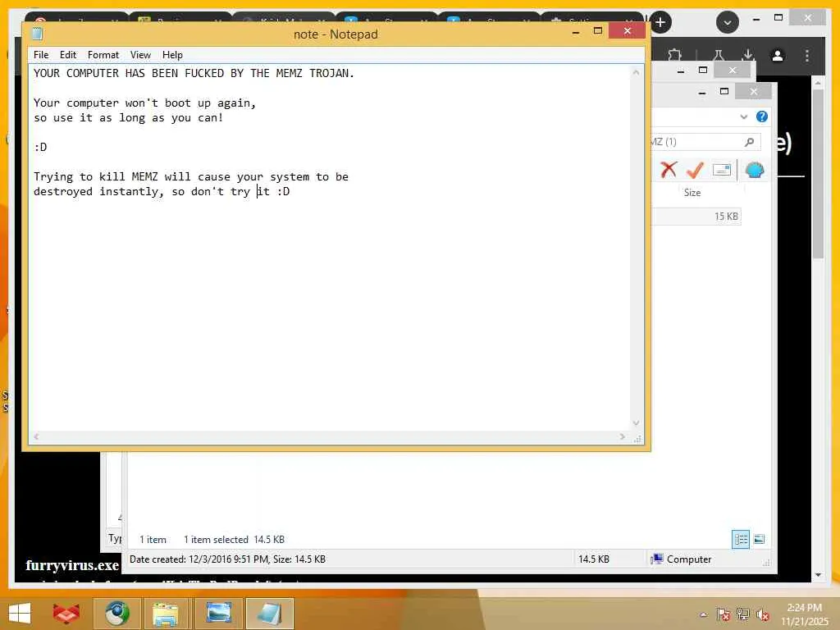Switch Explorer to large icons view
Image resolution: width=840 pixels, height=630 pixels.
pos(759,540)
